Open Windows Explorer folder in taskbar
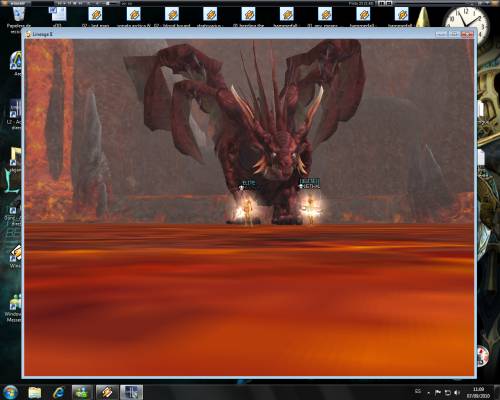This screenshot has width=500, height=400. coord(35,392)
